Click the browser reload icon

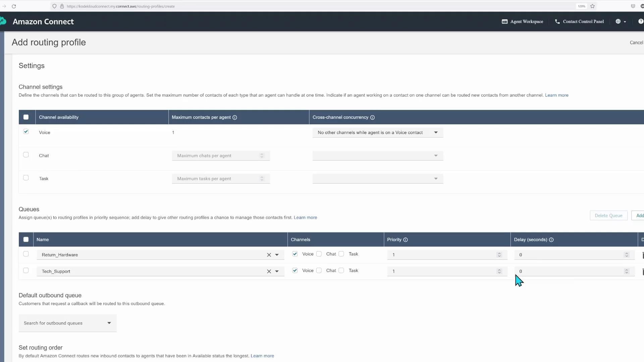[x=14, y=6]
